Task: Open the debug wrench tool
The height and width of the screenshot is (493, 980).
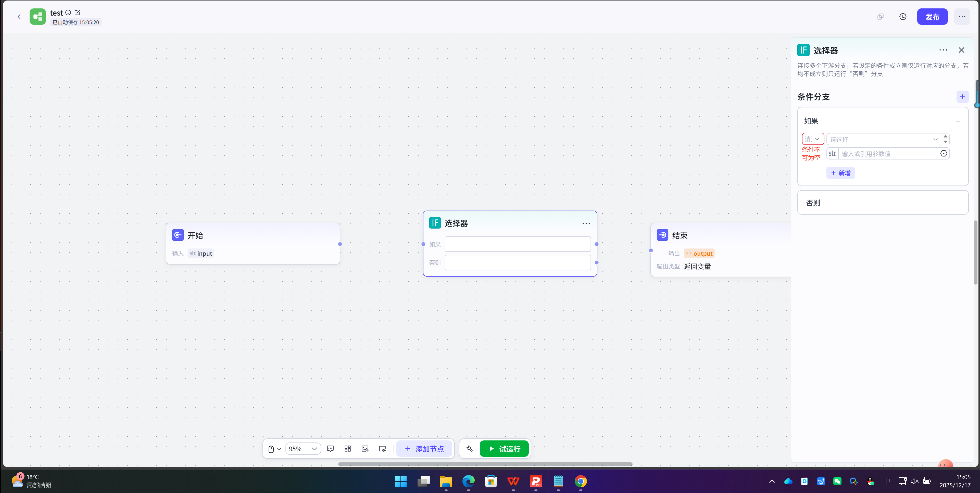Action: click(x=469, y=449)
